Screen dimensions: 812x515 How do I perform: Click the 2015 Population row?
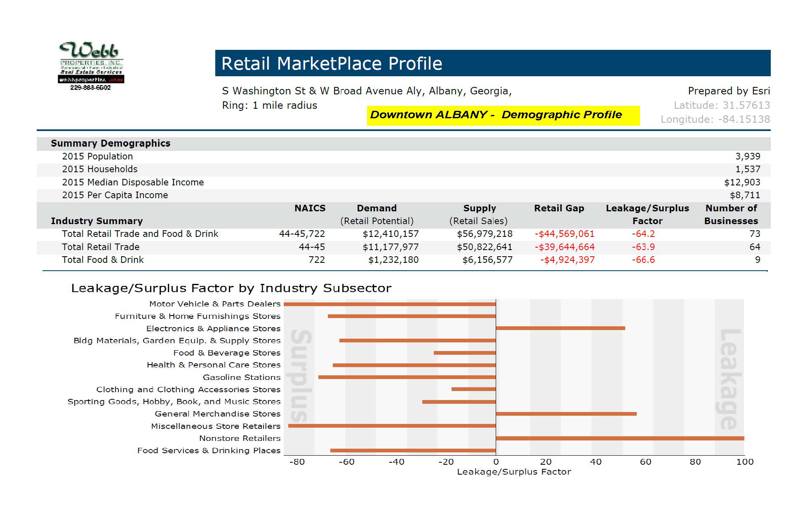click(97, 156)
